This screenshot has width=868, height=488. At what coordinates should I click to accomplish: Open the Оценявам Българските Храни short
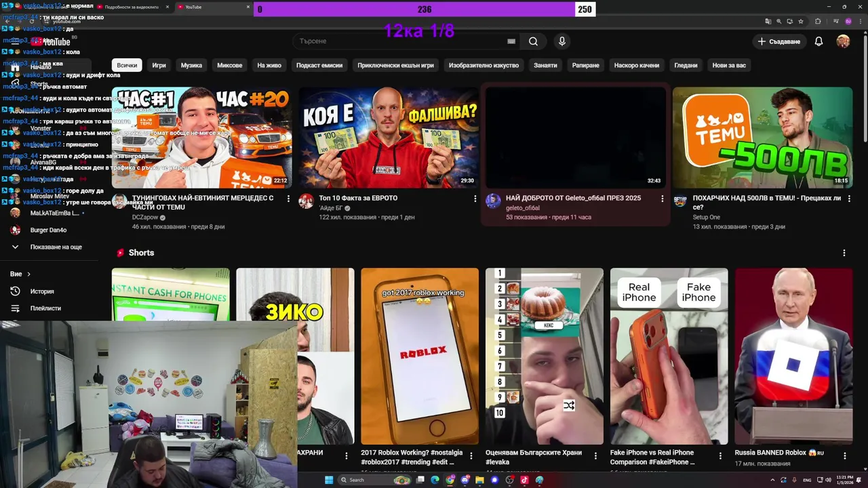pos(544,356)
